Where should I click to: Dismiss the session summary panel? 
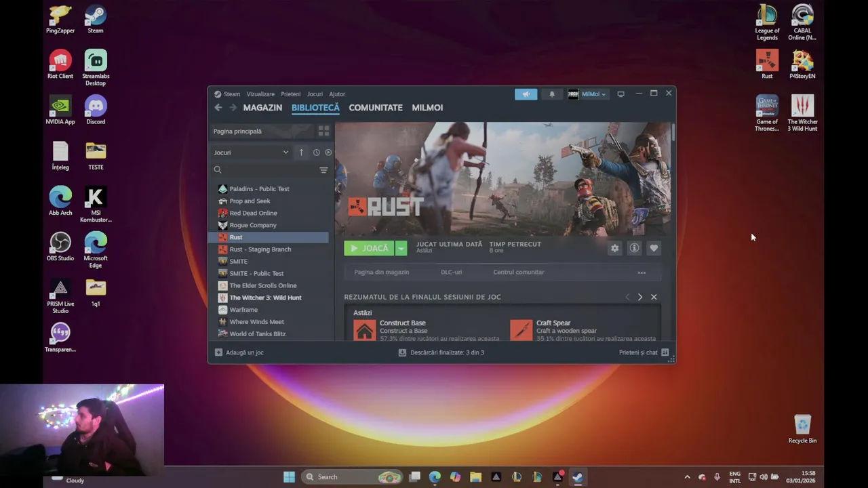tap(654, 297)
